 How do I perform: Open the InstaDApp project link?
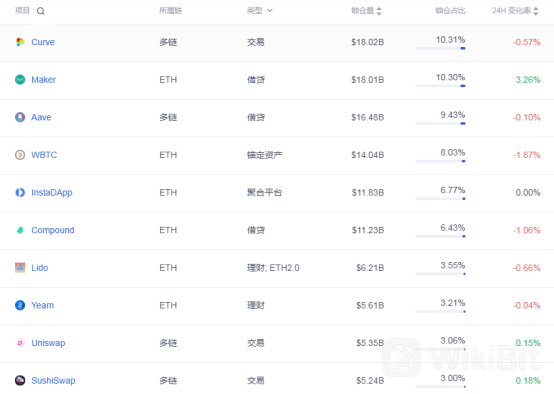point(52,192)
